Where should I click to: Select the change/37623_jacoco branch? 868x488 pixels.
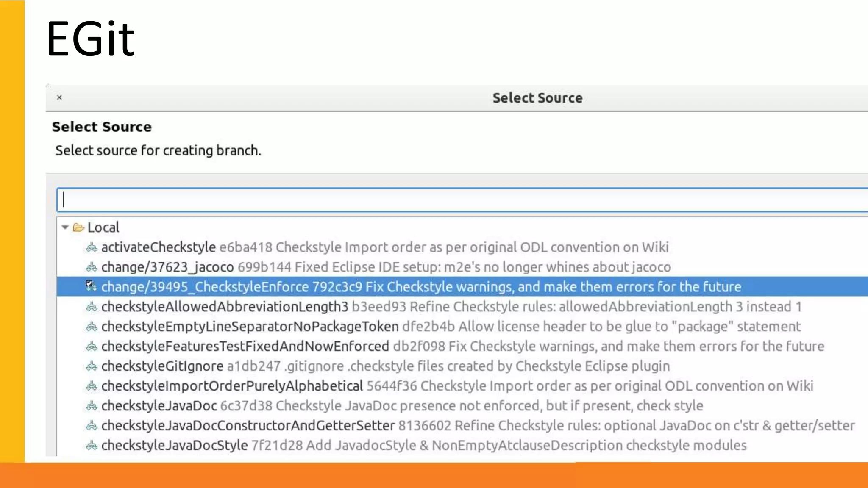(167, 267)
